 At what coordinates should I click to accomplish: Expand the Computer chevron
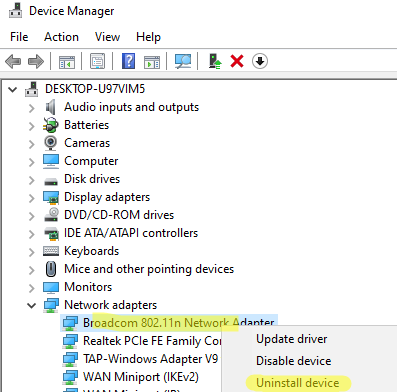point(32,162)
